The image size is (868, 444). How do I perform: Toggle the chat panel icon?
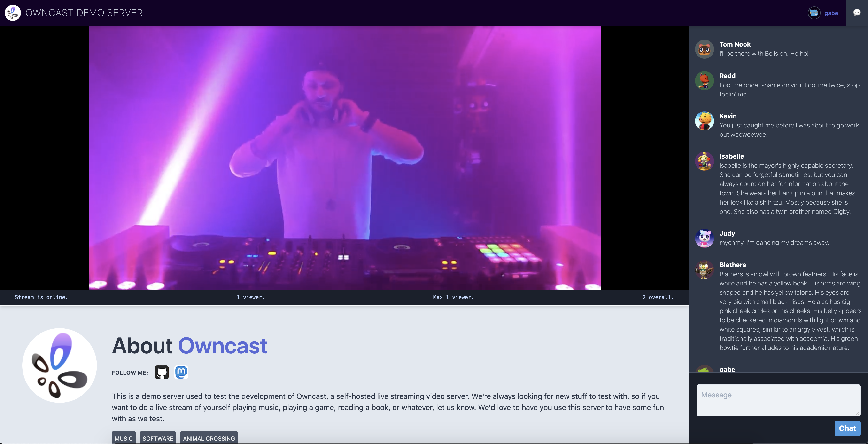coord(857,13)
